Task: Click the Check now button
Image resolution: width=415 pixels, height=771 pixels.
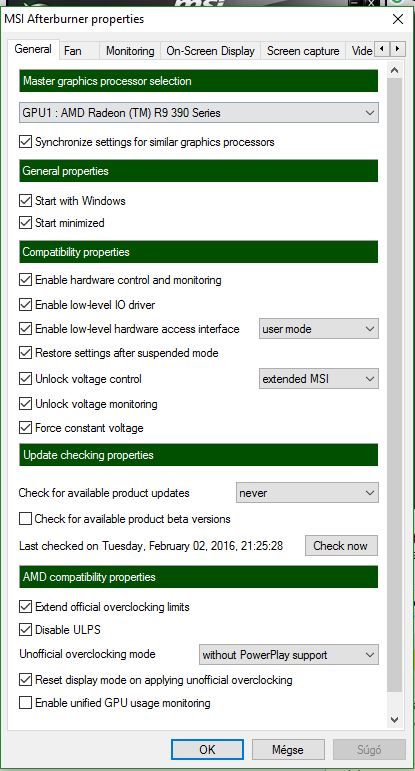Action: (x=341, y=546)
